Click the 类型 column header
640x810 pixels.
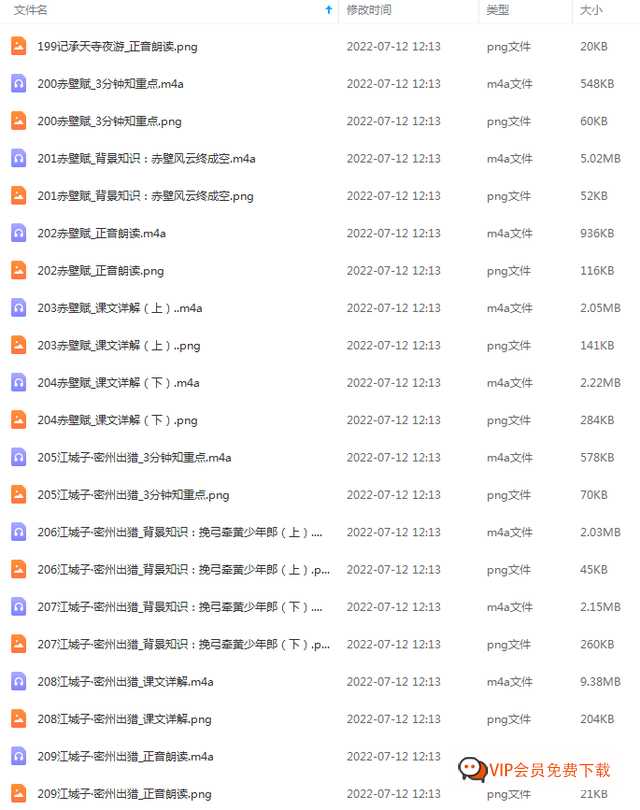point(498,10)
